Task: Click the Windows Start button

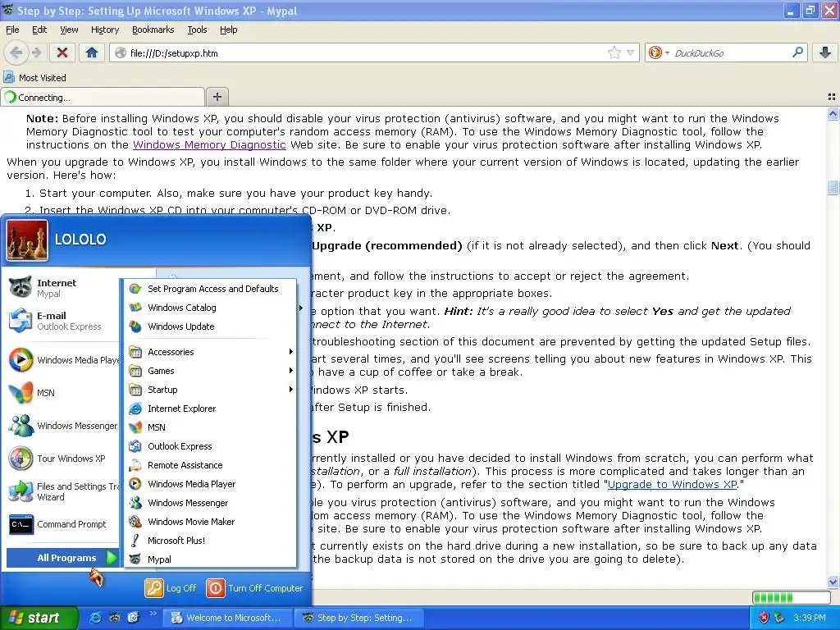Action: coord(39,618)
